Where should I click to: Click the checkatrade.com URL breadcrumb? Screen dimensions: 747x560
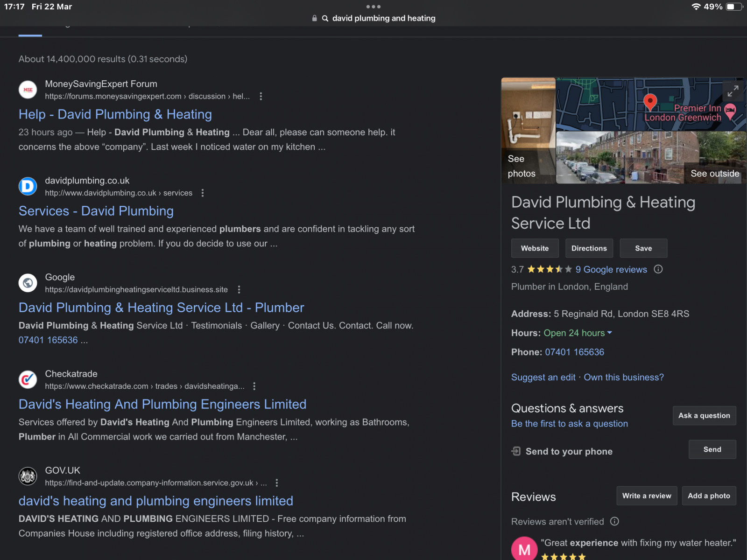click(145, 386)
